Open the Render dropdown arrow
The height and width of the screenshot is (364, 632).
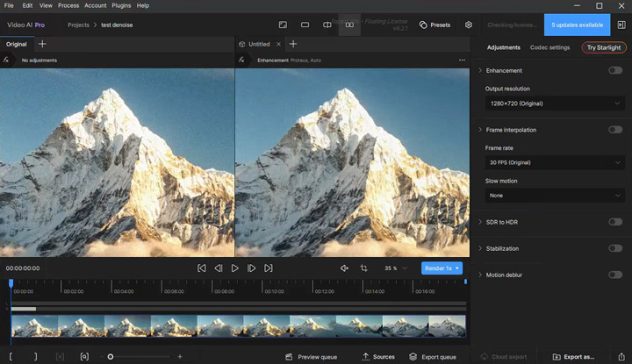[457, 268]
